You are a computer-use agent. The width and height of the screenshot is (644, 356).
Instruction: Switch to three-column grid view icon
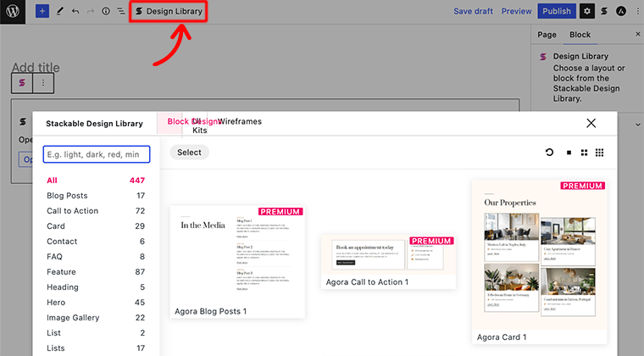pyautogui.click(x=600, y=153)
